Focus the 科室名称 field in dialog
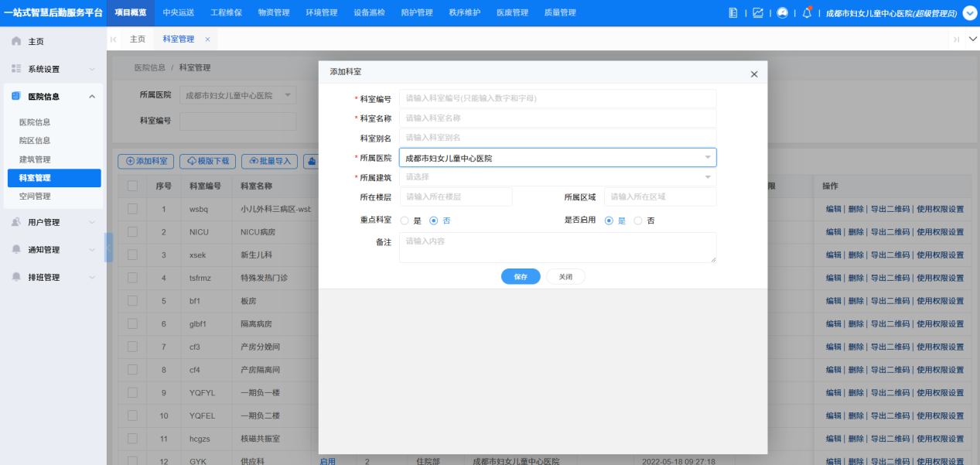The image size is (980, 465). [x=558, y=118]
